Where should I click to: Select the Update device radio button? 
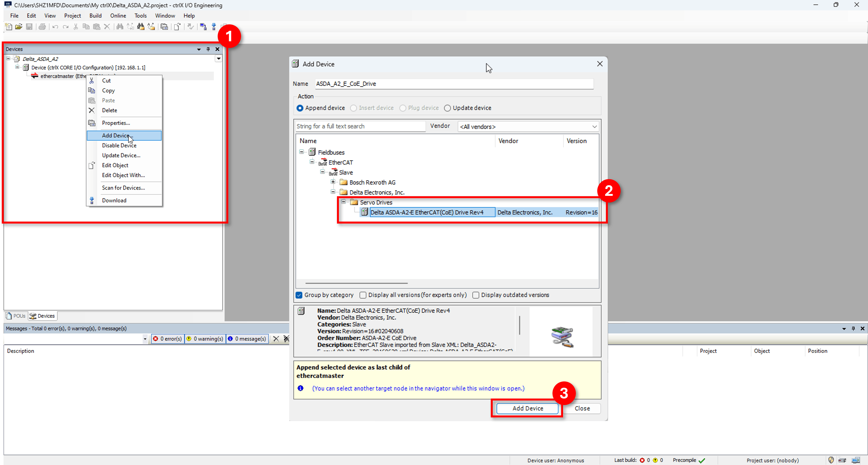tap(447, 108)
